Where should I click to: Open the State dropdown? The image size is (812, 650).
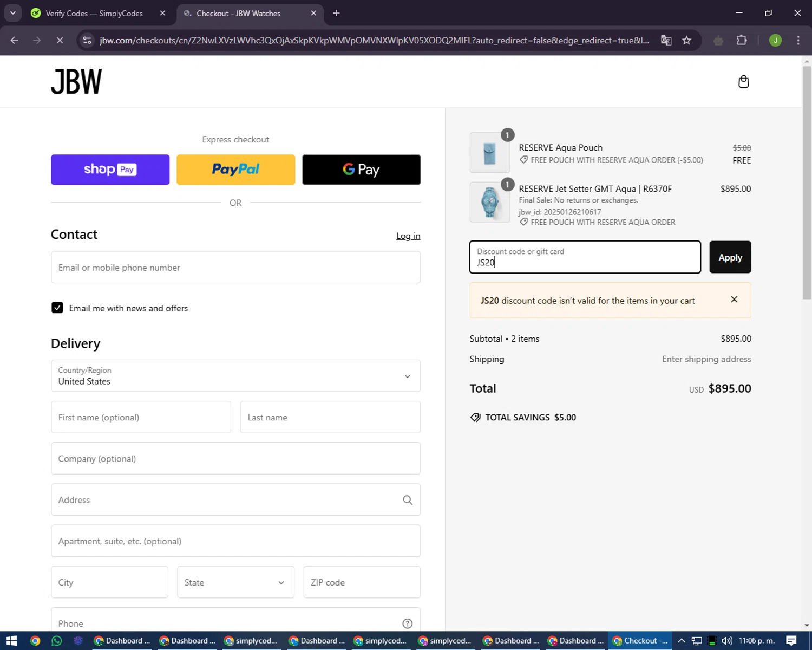tap(235, 582)
